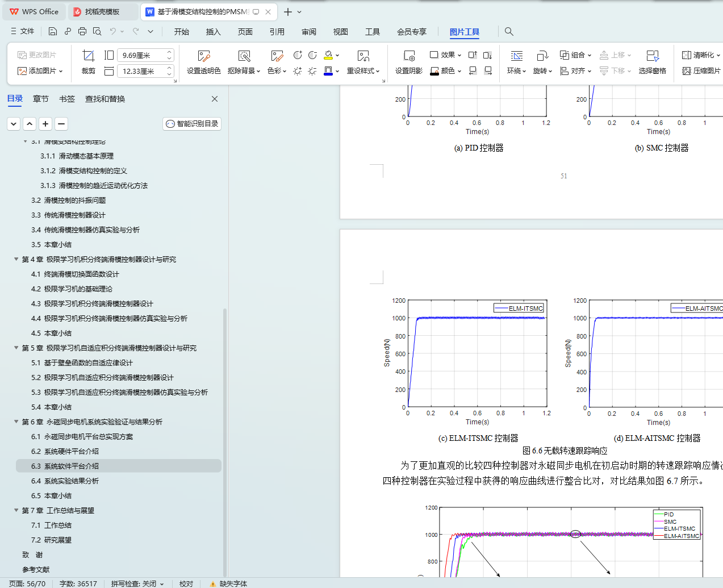Nudge shadow up icon
This screenshot has width=723, height=588.
tap(473, 55)
